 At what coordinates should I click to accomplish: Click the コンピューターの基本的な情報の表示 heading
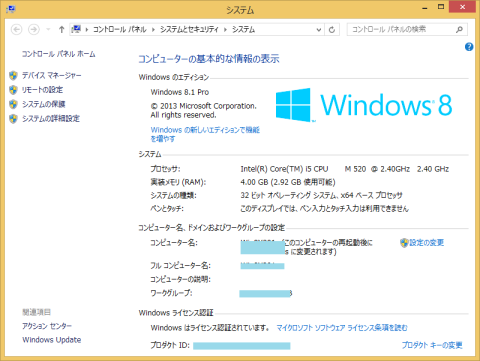click(x=209, y=59)
